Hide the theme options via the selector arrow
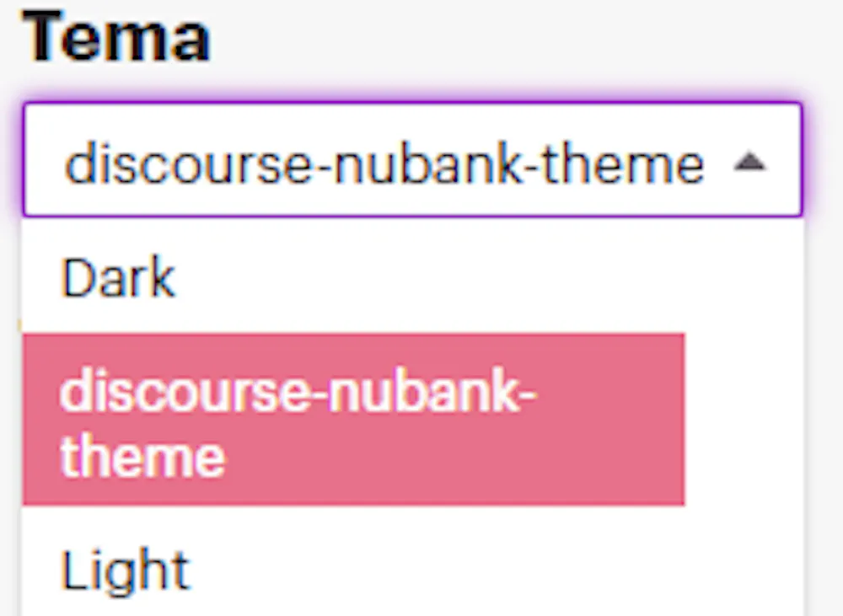 click(749, 163)
